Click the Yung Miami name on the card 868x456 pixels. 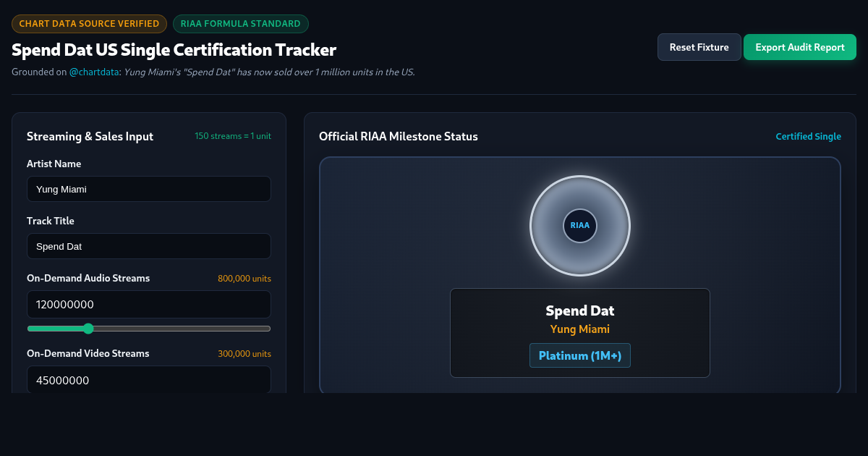point(580,329)
